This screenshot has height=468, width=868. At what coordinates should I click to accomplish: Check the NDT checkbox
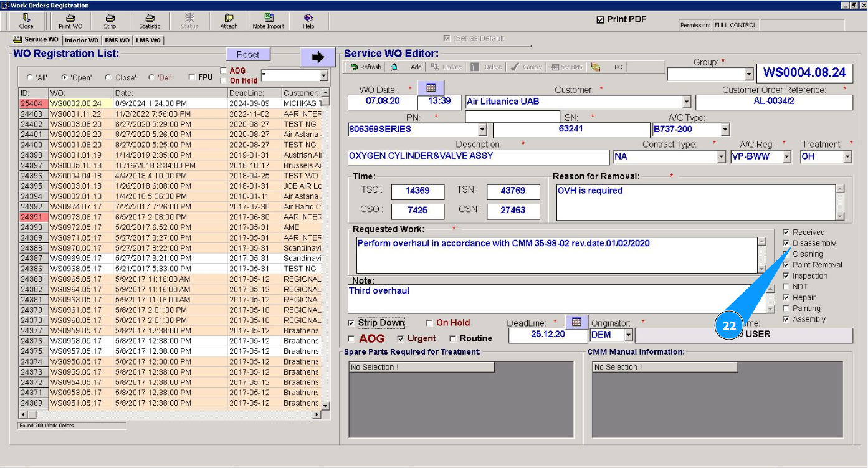pyautogui.click(x=786, y=287)
